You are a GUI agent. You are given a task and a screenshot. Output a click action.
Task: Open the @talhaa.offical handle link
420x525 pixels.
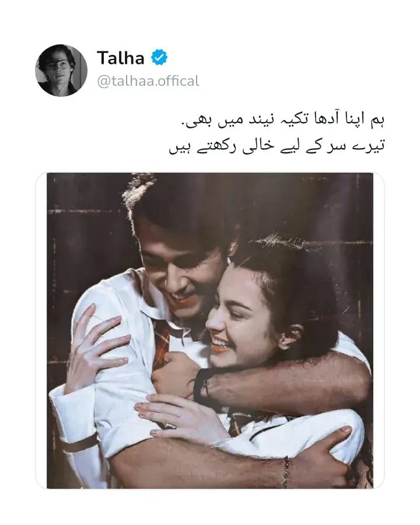click(x=148, y=81)
